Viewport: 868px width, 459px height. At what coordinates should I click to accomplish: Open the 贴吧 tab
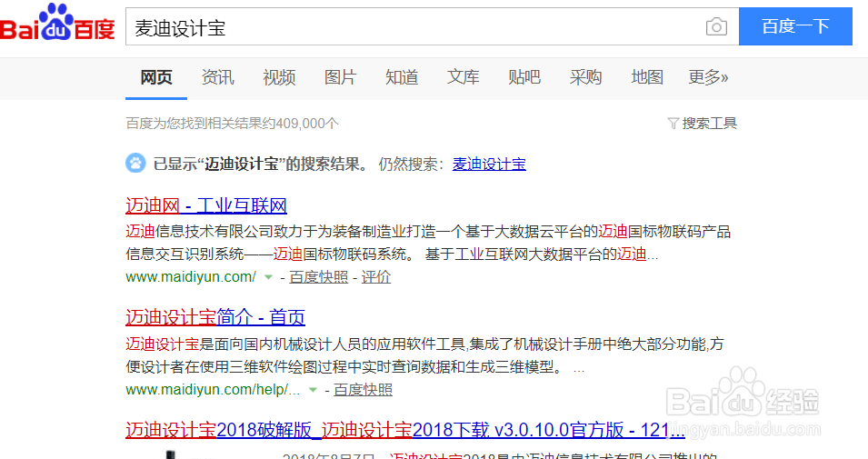[x=524, y=77]
